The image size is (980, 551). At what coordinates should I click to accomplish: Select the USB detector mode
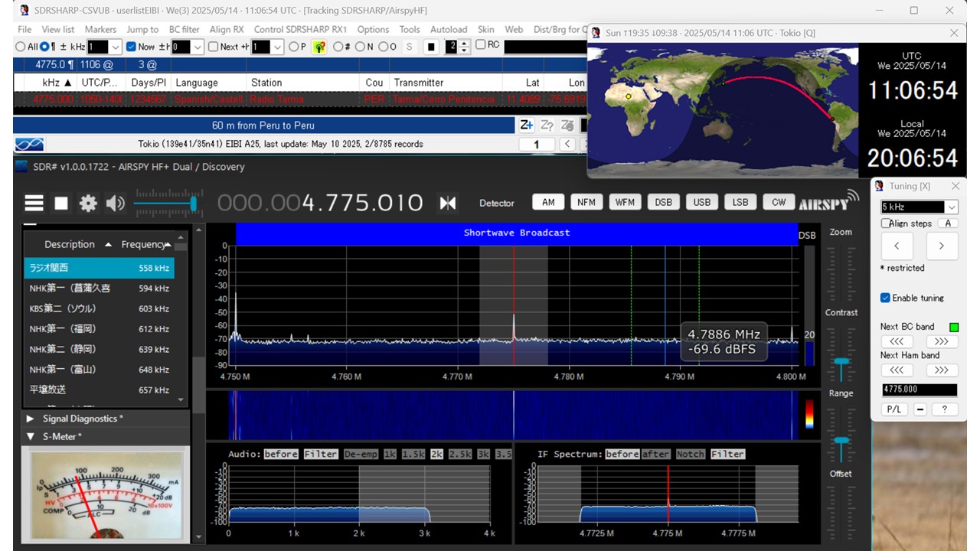point(702,202)
